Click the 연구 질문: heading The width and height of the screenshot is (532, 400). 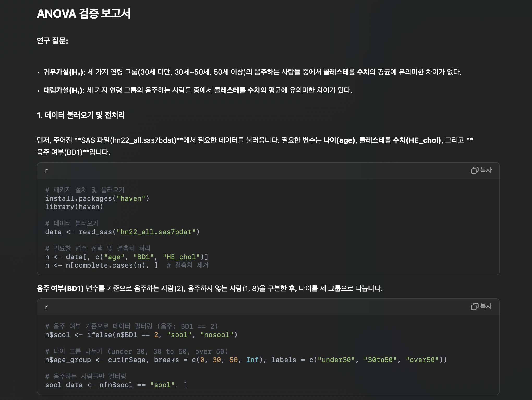point(52,41)
